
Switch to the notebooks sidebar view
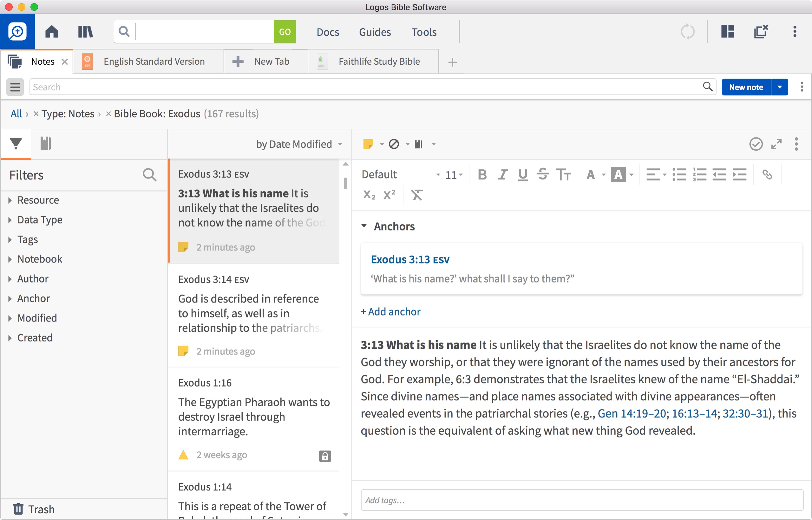point(45,144)
